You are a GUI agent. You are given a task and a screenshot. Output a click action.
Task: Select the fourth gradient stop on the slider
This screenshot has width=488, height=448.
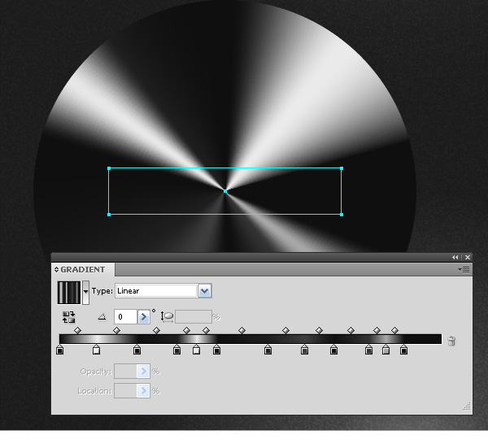coord(176,350)
